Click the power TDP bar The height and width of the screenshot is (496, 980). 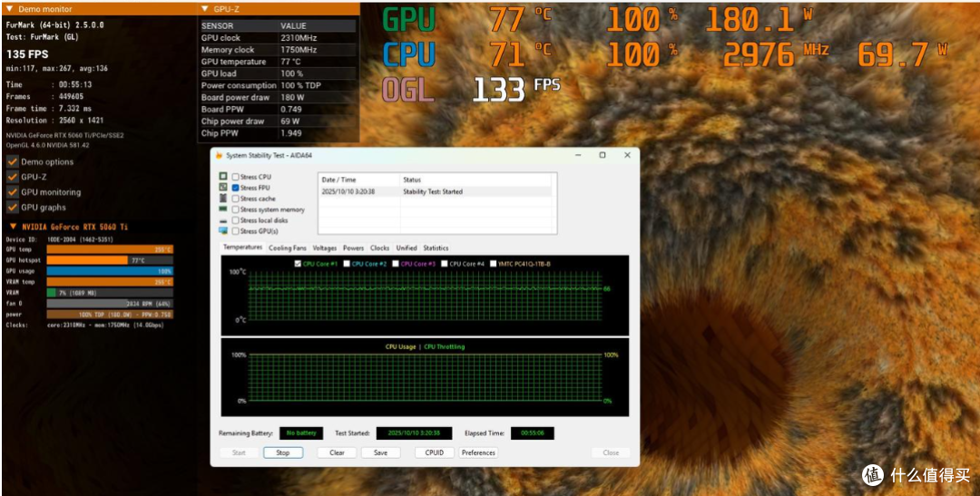tap(110, 315)
